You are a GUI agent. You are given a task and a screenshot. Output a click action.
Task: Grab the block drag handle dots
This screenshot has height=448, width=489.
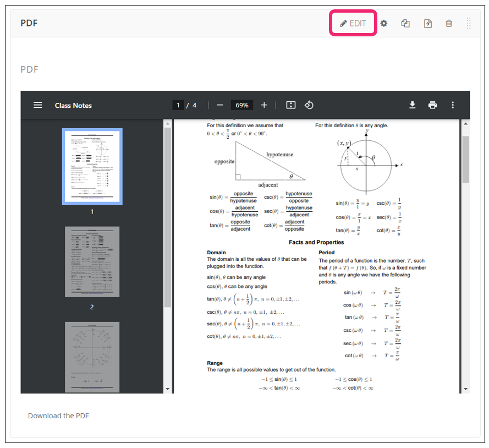pyautogui.click(x=469, y=23)
